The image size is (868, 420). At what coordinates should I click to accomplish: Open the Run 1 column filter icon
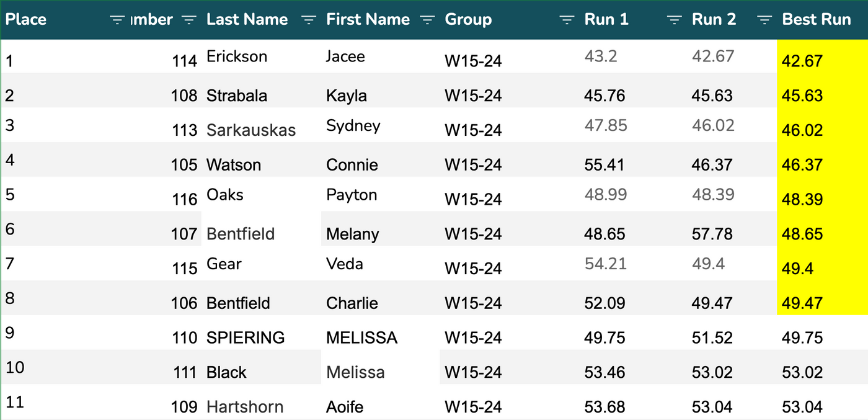(674, 20)
